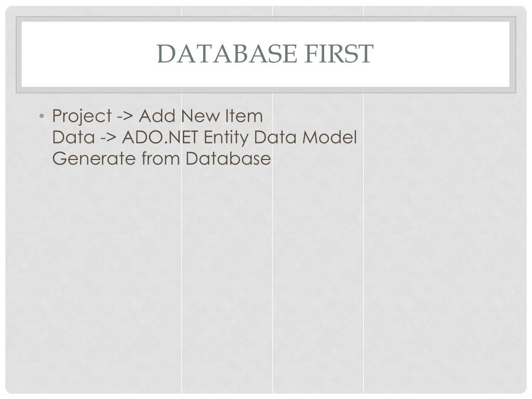
Task: Click the arrow '->' after Project
Action: [125, 116]
